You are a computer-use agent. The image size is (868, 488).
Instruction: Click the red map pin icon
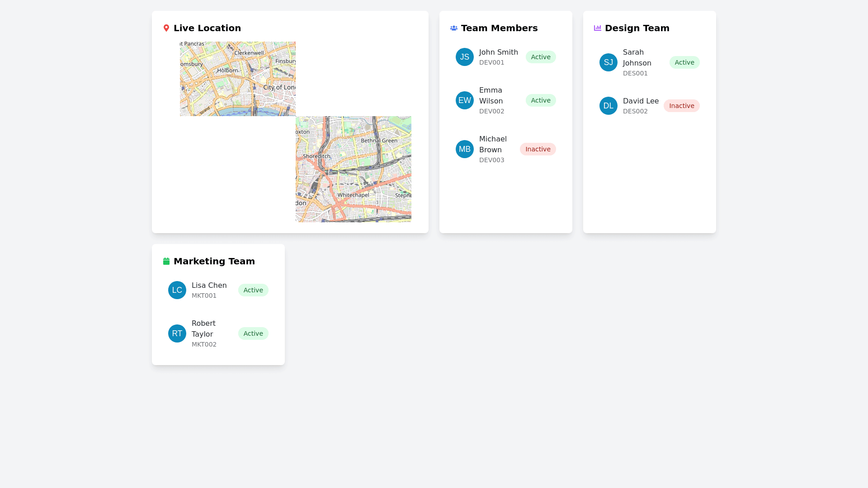pos(166,28)
